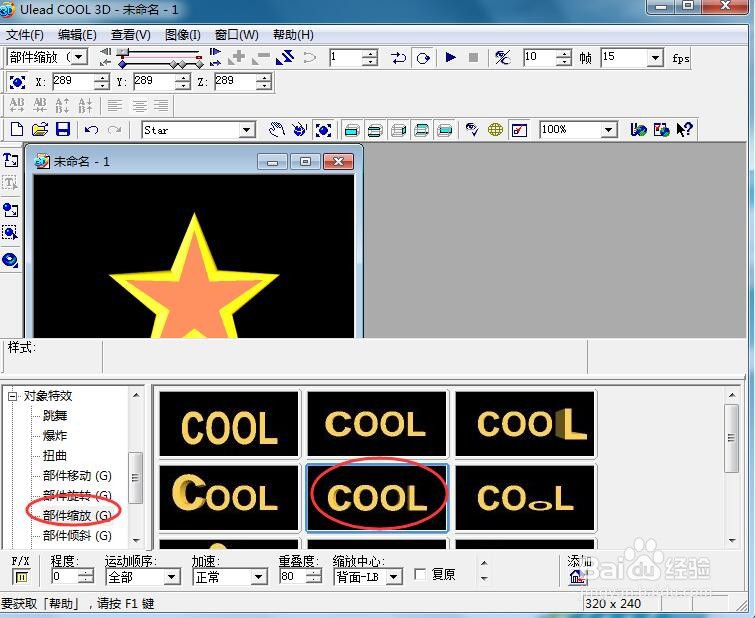
Task: Click the insert graphics tool icon
Action: [11, 210]
